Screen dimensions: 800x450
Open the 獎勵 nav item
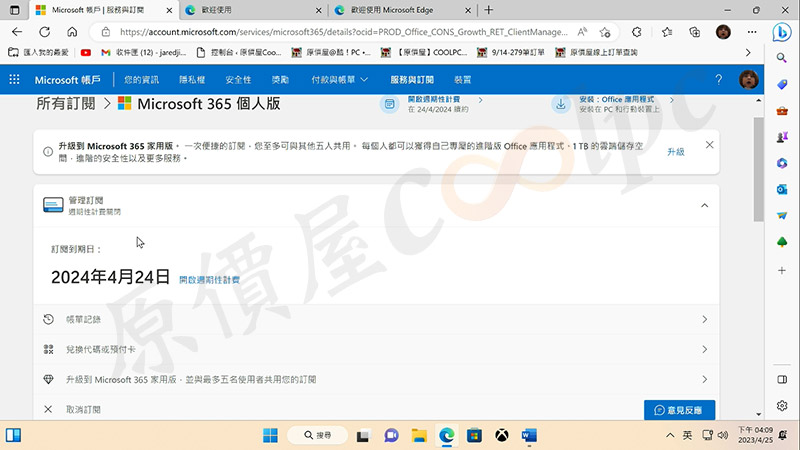(x=280, y=80)
